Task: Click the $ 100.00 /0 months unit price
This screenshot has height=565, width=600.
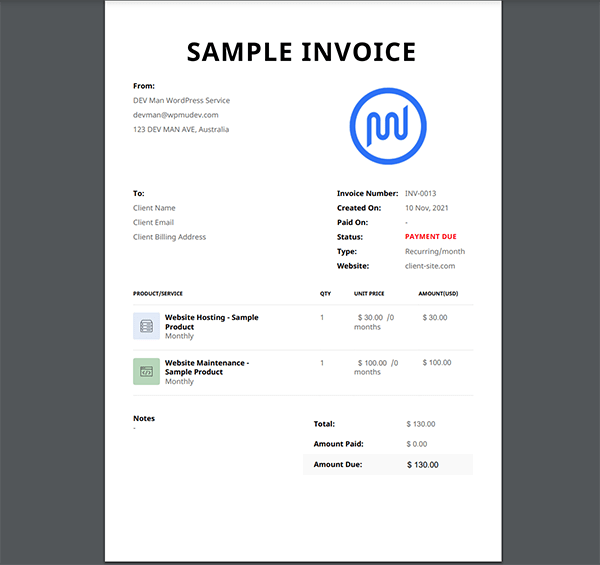Action: pyautogui.click(x=376, y=367)
